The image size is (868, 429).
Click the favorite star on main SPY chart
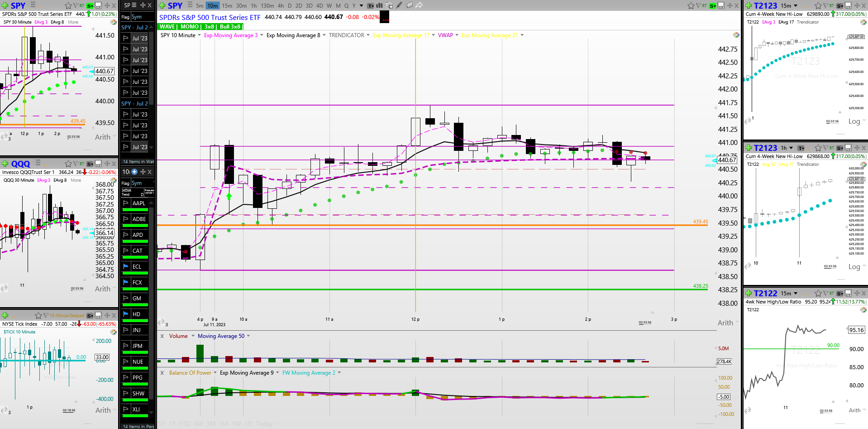tap(691, 5)
